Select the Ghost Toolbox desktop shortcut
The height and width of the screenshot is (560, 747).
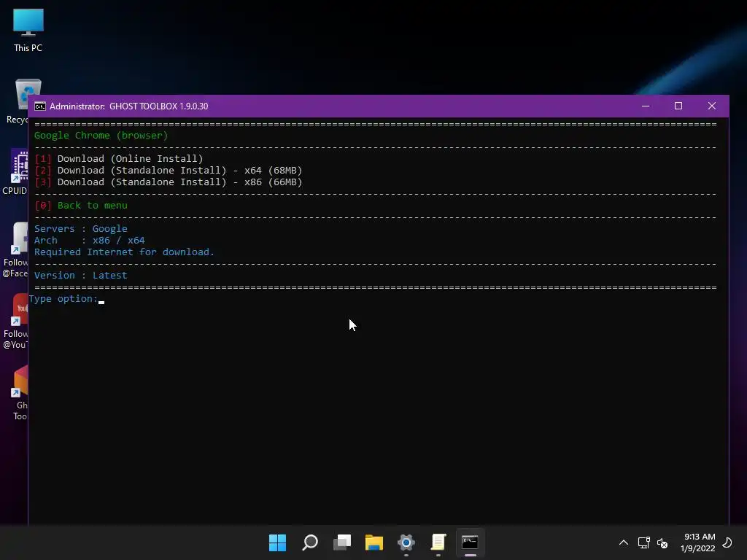pyautogui.click(x=18, y=393)
